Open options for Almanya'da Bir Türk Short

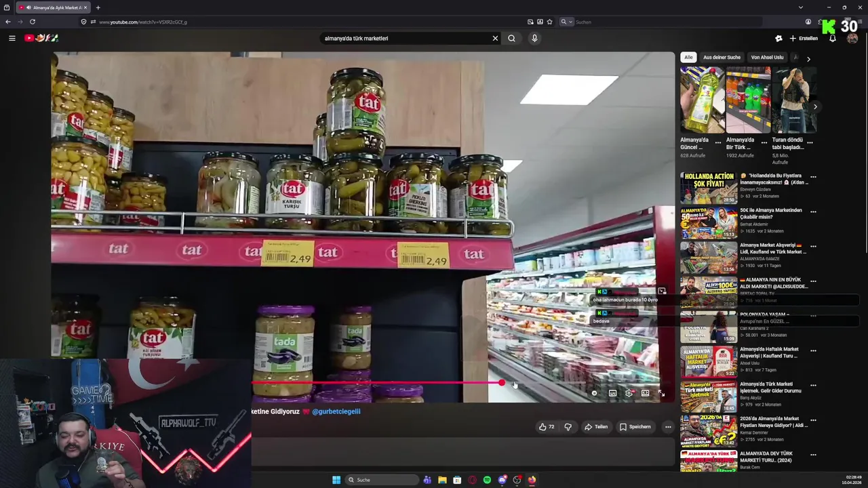[764, 143]
